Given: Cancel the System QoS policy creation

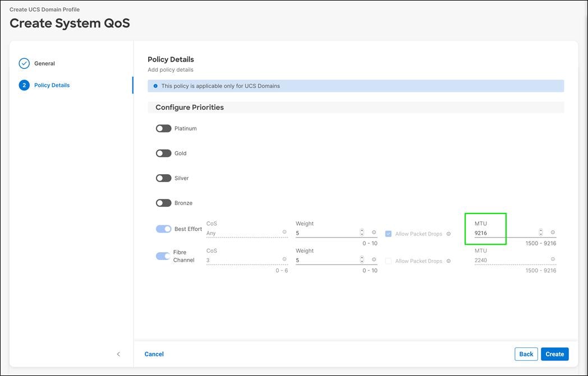Looking at the screenshot, I should coord(154,354).
